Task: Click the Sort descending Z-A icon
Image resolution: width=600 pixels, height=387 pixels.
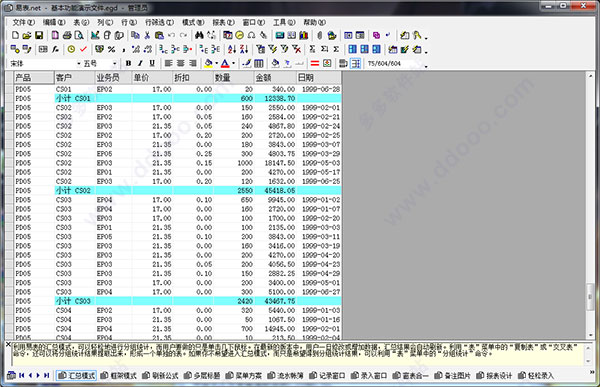Action: [x=244, y=49]
